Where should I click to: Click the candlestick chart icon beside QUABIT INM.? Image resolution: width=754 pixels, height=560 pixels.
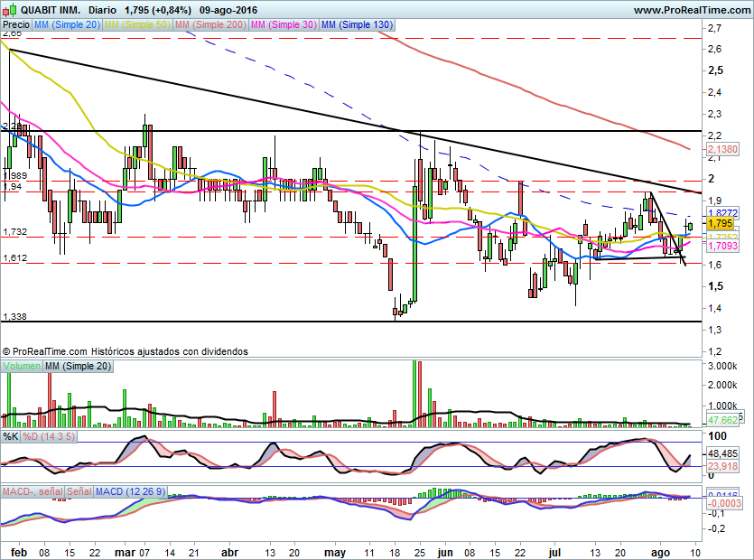pos(10,10)
